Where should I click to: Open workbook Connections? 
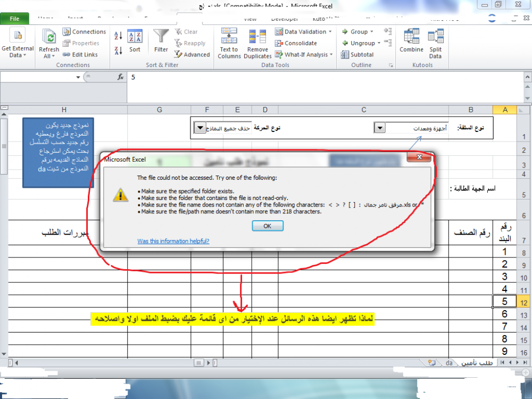pos(85,31)
